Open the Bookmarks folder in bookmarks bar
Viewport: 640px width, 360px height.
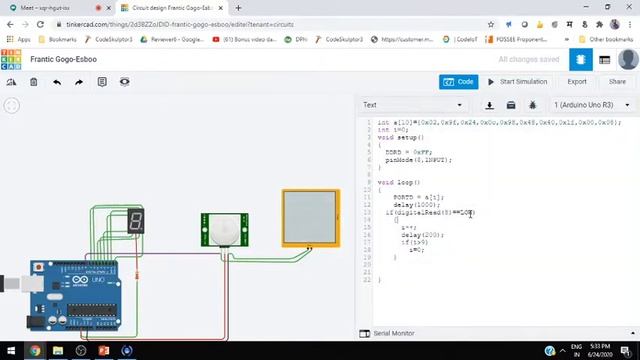[x=57, y=39]
